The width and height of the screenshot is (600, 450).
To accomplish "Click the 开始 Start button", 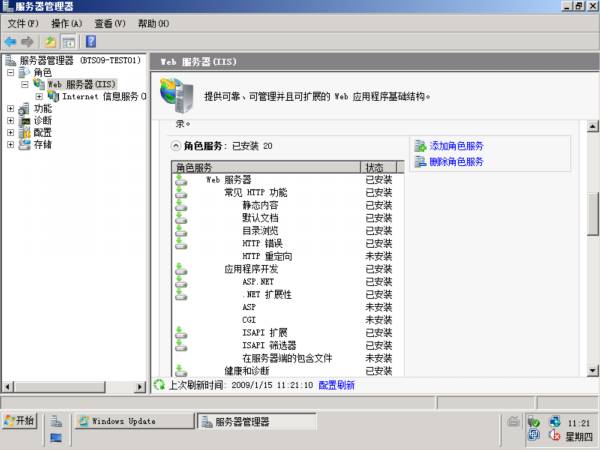I will [x=19, y=421].
